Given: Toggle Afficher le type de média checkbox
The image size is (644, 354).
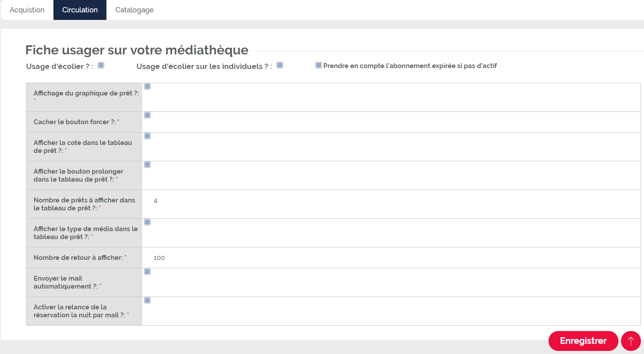Looking at the screenshot, I should click(148, 222).
